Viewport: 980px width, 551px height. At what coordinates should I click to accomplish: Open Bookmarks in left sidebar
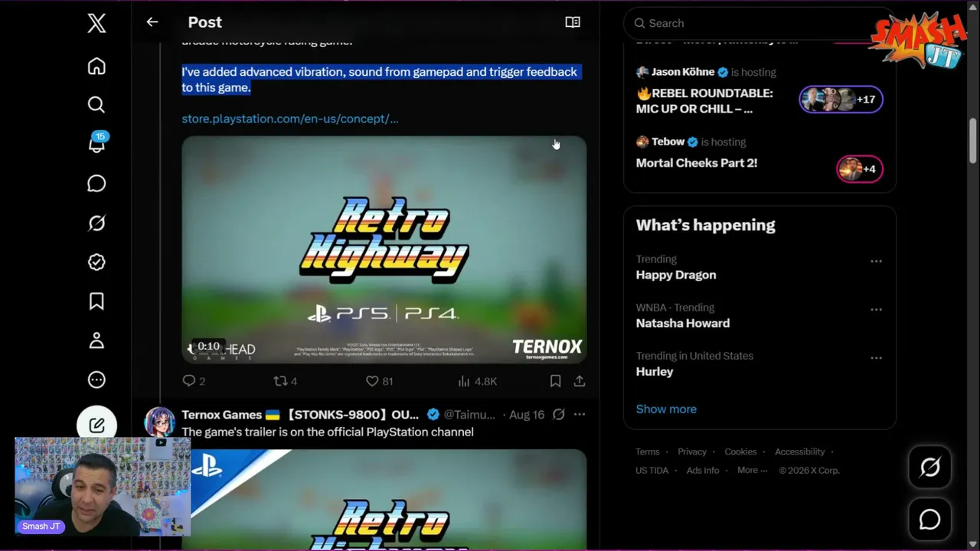96,302
